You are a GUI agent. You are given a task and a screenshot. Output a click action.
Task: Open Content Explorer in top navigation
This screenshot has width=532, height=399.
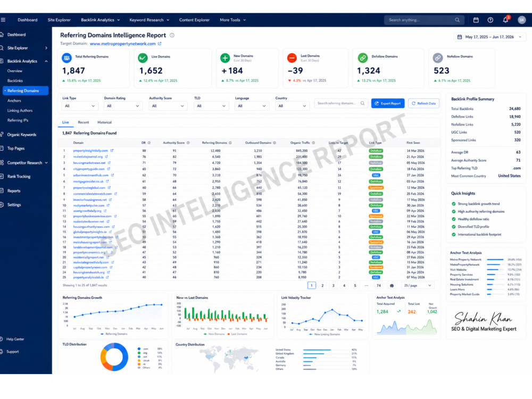194,20
